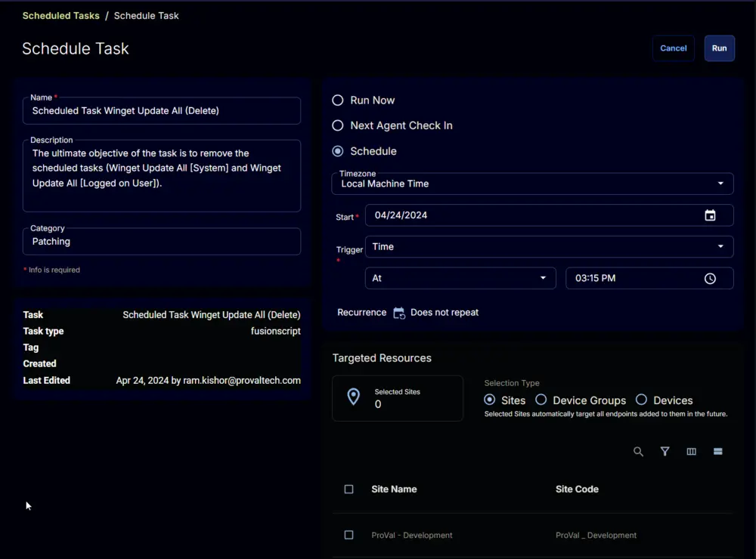756x559 pixels.
Task: Select the Run Now radio option
Action: coord(337,100)
